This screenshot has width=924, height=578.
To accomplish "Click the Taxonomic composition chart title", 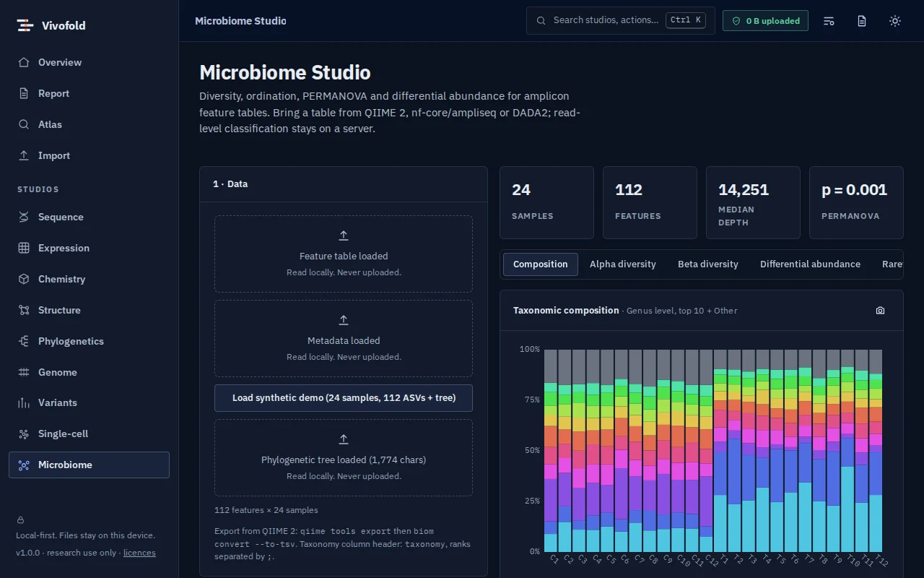I will coord(566,310).
